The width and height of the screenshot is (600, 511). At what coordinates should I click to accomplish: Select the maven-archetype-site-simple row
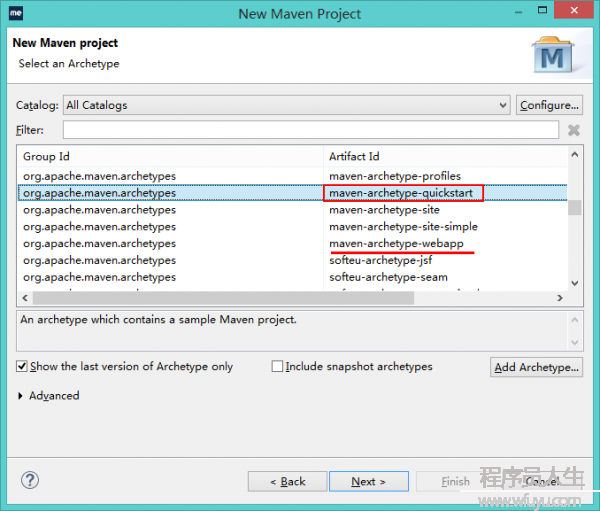pos(293,227)
